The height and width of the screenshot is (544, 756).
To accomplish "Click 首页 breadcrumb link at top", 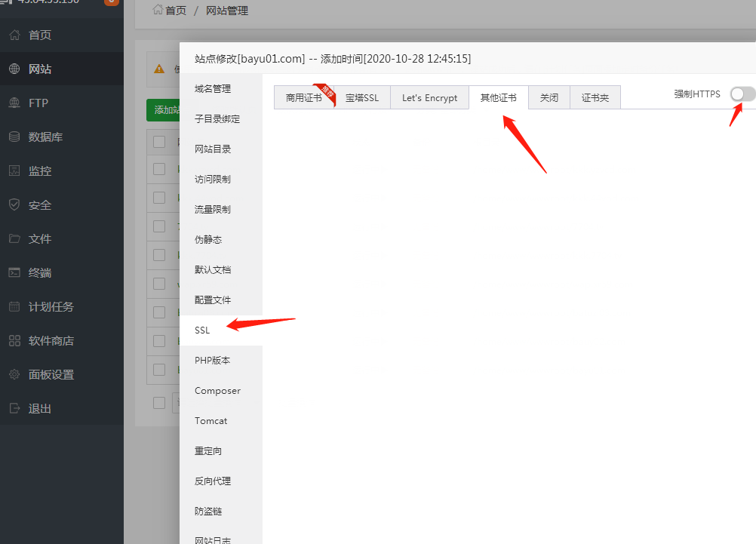I will point(176,11).
